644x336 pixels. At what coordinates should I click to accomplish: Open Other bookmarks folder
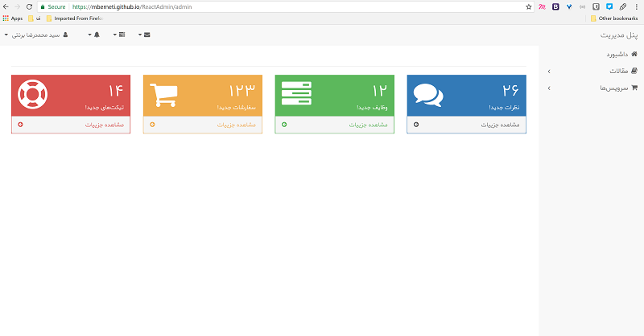(x=614, y=18)
